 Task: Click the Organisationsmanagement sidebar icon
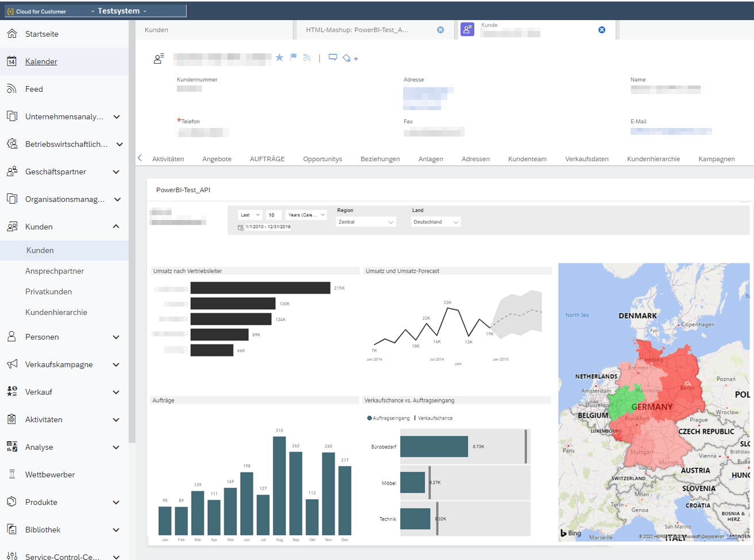[x=11, y=199]
